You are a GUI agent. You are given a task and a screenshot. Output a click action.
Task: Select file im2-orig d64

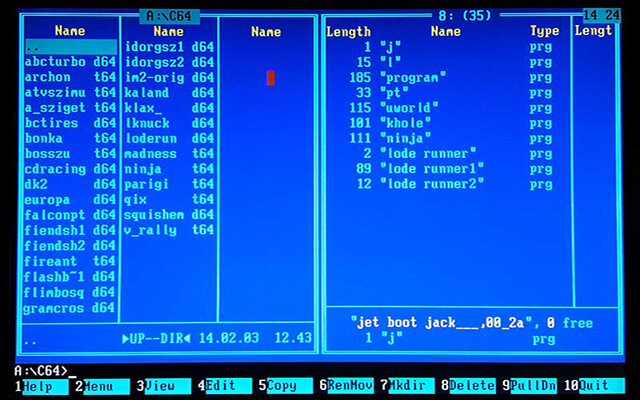coord(169,77)
